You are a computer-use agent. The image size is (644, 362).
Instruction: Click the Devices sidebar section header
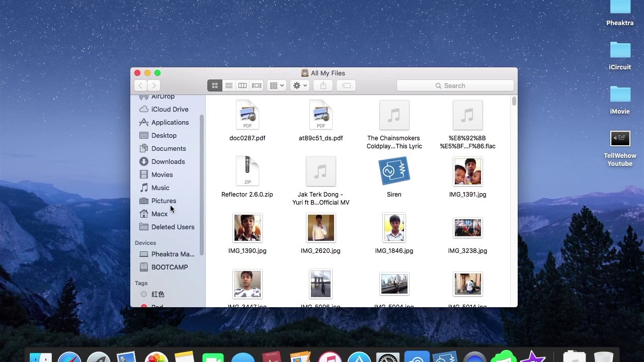pos(145,243)
